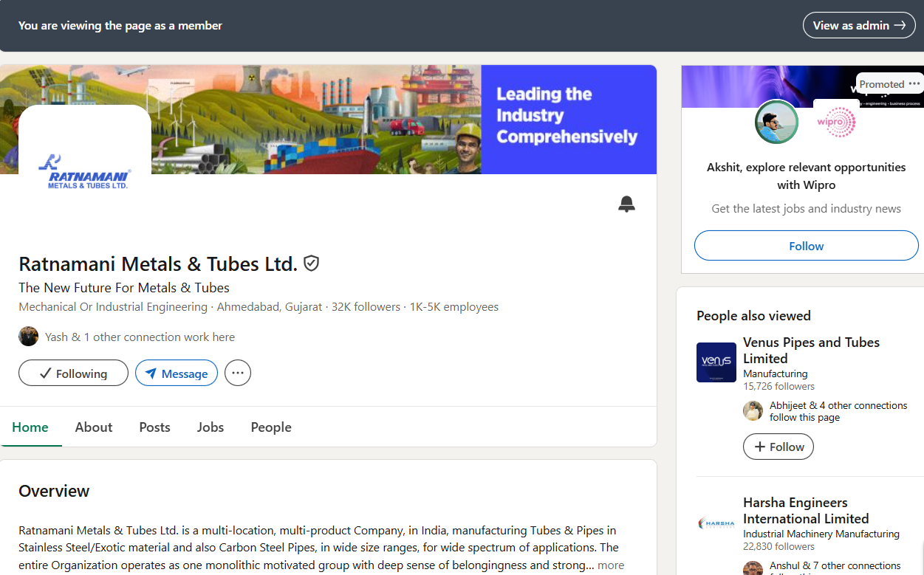
Task: Go to the People tab
Action: [271, 427]
